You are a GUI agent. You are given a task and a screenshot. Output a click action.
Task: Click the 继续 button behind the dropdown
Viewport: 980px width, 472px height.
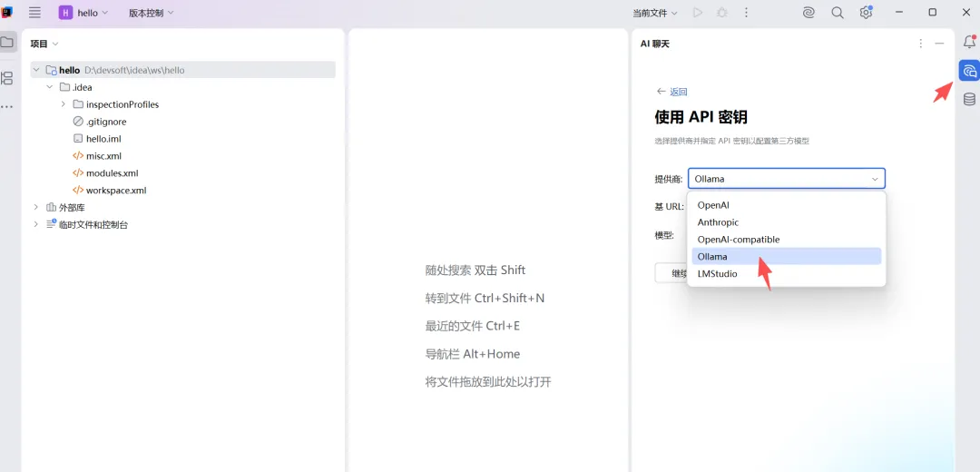click(x=671, y=273)
